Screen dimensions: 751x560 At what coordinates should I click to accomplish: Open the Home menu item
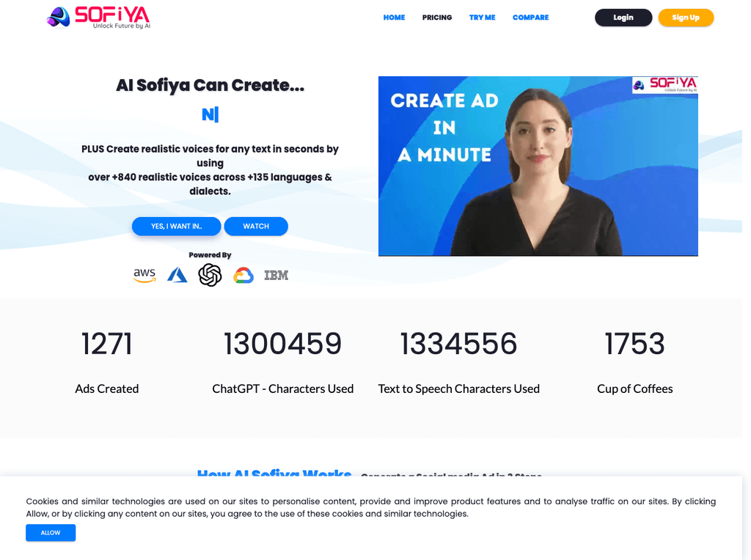tap(394, 18)
